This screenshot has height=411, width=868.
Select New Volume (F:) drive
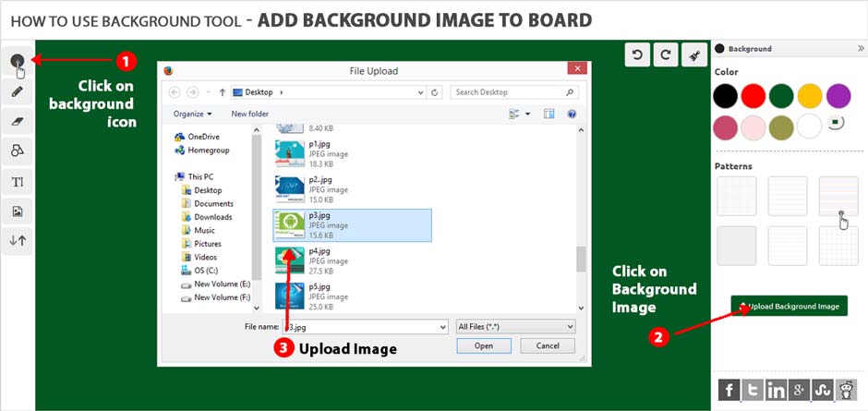216,297
